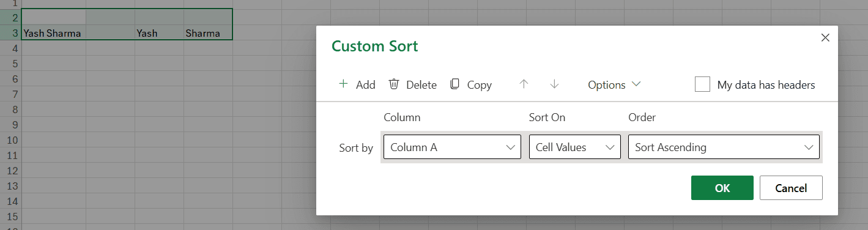Select row header 7
Screen dimensions: 868x230
pos(10,94)
